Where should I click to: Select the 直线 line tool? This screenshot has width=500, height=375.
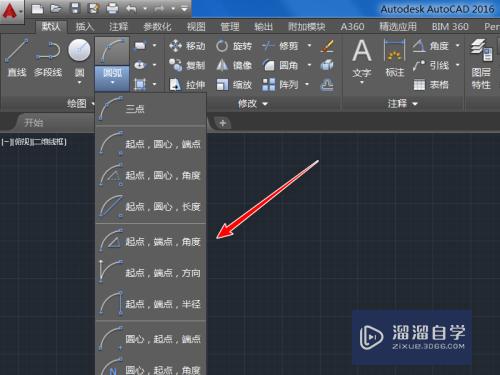tap(17, 57)
